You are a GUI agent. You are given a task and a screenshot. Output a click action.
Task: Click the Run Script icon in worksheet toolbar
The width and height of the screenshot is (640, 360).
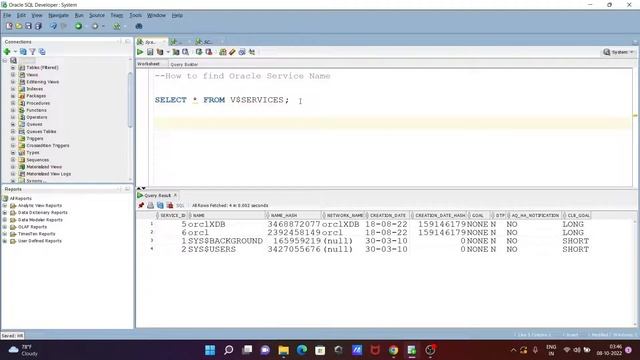tap(150, 52)
